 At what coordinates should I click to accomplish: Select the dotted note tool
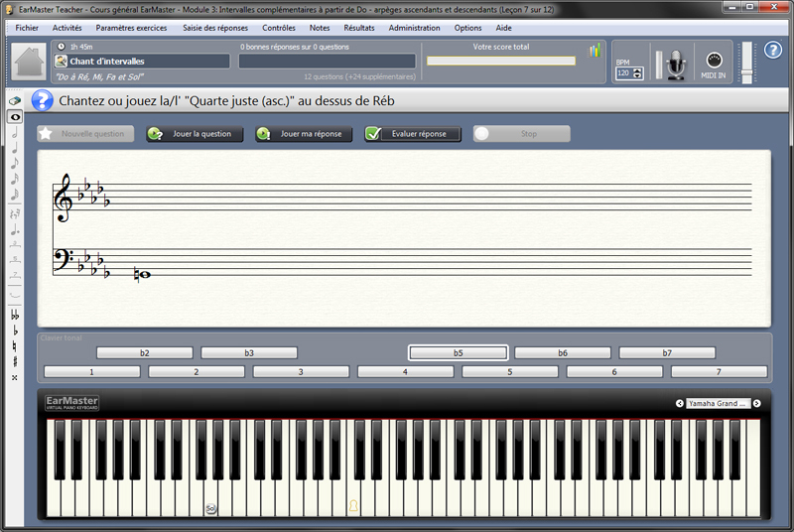click(x=15, y=230)
